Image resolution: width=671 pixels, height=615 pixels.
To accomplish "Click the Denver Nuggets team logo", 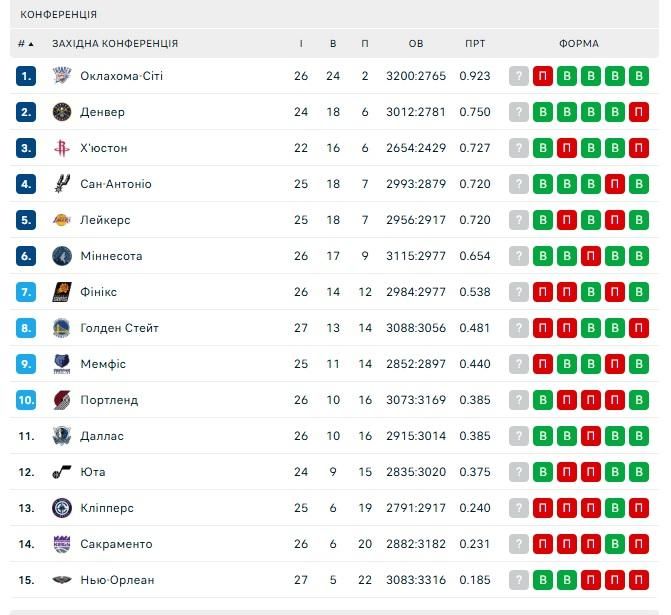I will pos(61,112).
